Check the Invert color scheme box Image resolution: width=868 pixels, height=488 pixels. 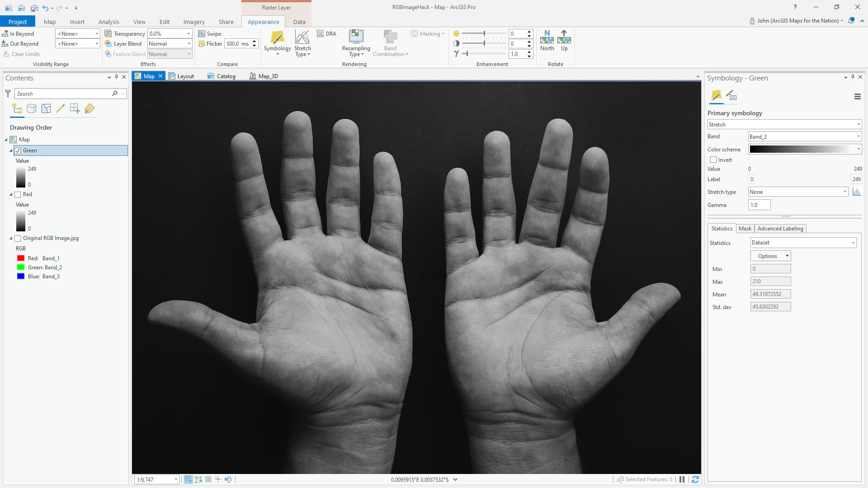click(x=713, y=160)
